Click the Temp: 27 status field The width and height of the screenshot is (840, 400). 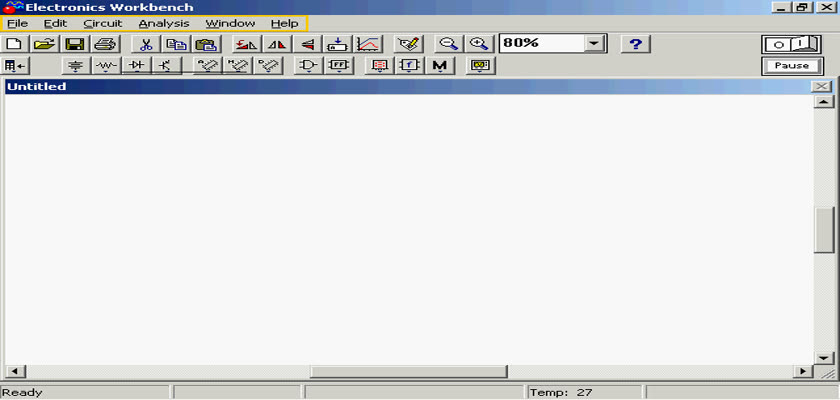coord(584,393)
